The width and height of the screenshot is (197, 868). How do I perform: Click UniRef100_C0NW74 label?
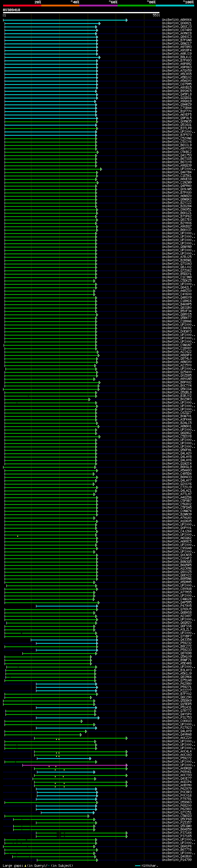pos(177,511)
